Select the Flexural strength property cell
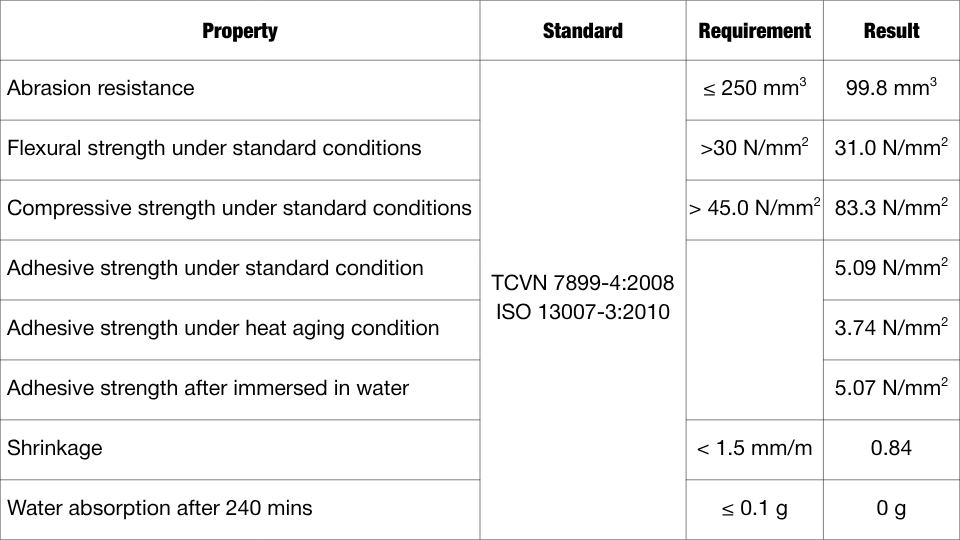 point(214,148)
